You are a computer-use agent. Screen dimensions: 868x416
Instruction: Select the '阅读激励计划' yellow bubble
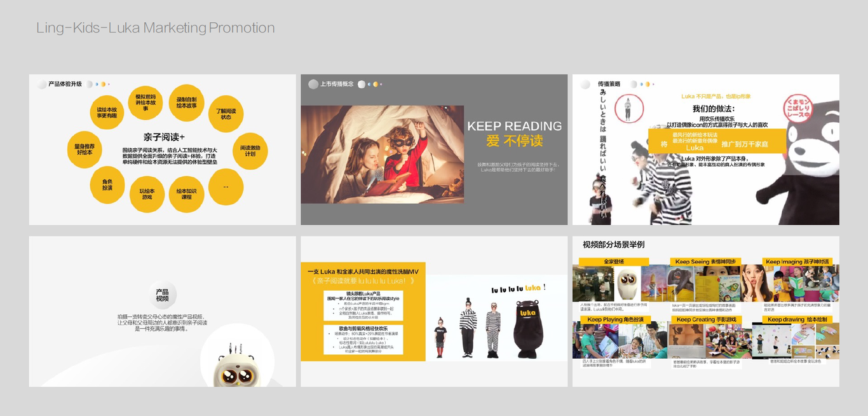[x=250, y=151]
